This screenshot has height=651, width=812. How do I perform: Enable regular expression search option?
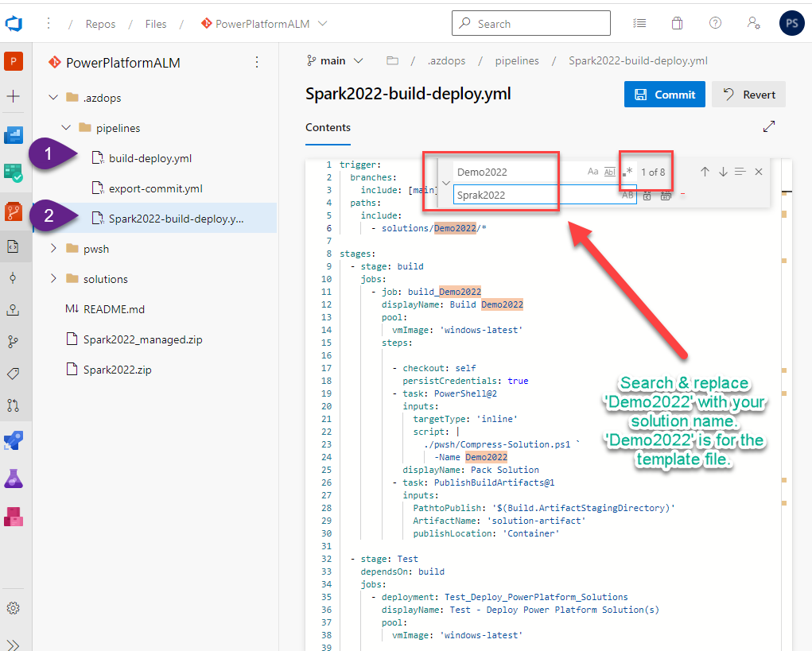pos(627,172)
